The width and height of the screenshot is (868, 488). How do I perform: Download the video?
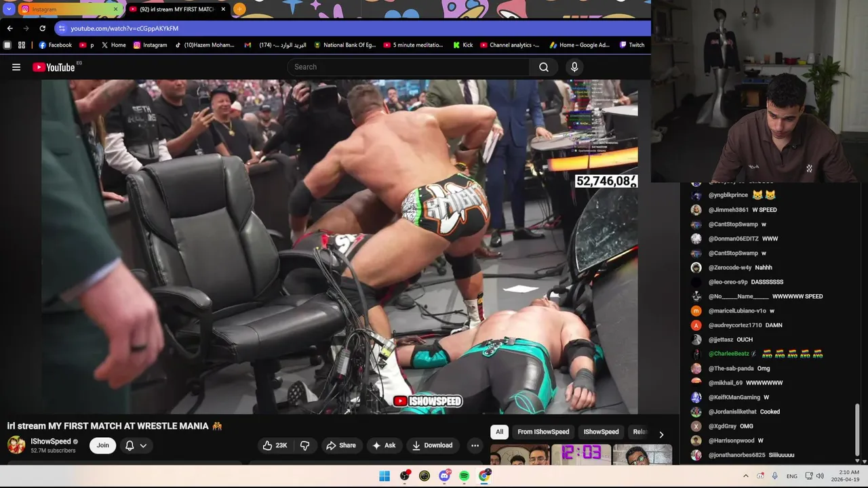[x=432, y=445]
